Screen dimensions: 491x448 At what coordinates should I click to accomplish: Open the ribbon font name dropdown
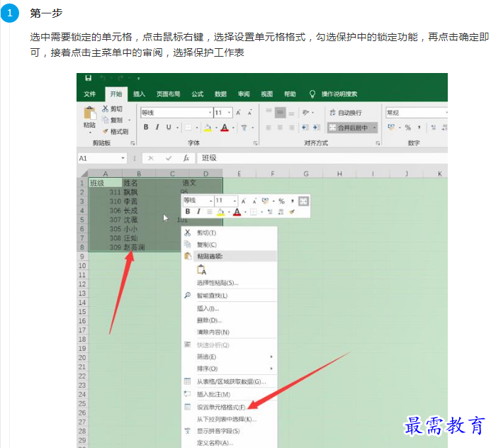pos(210,113)
